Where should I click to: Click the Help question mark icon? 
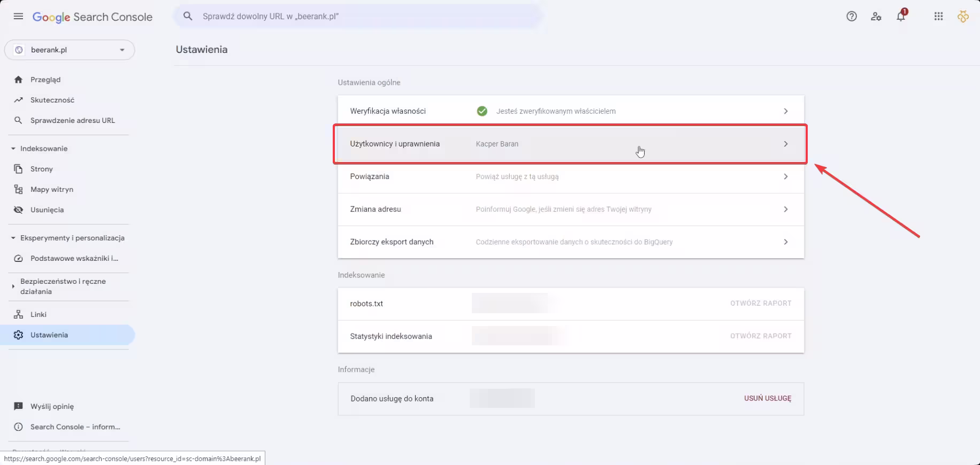pyautogui.click(x=852, y=17)
